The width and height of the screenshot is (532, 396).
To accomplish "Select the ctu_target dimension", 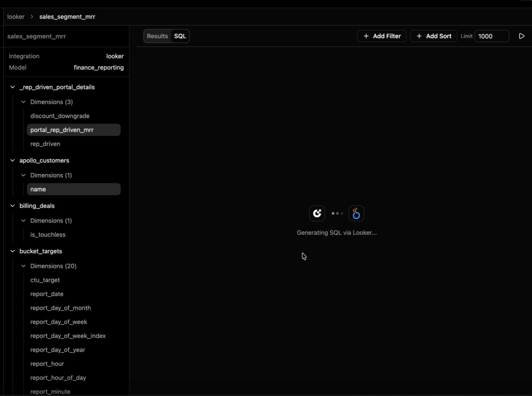I will [45, 280].
